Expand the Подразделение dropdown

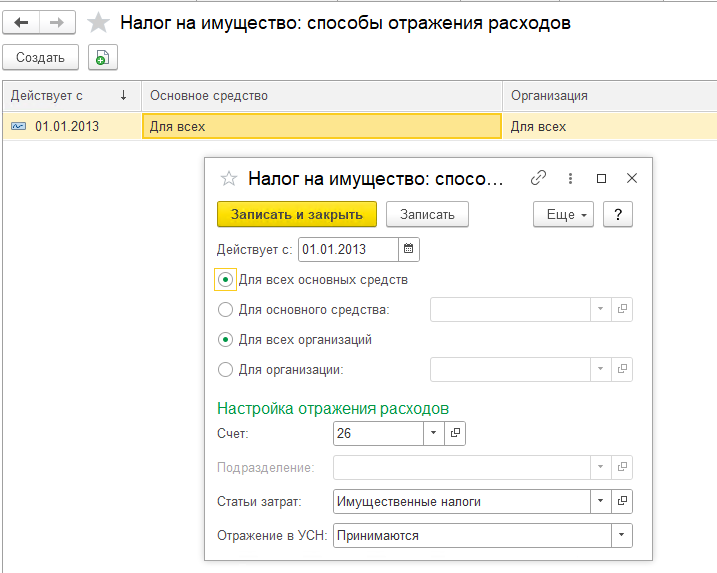tap(601, 467)
